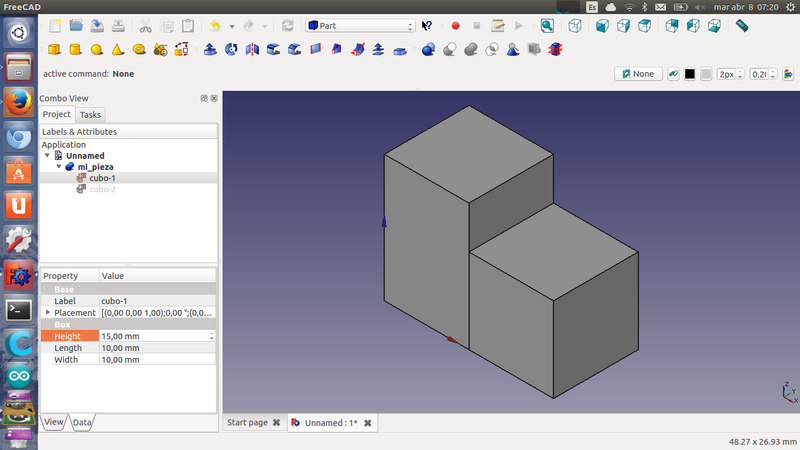Select the Box primitive tool

(54, 49)
